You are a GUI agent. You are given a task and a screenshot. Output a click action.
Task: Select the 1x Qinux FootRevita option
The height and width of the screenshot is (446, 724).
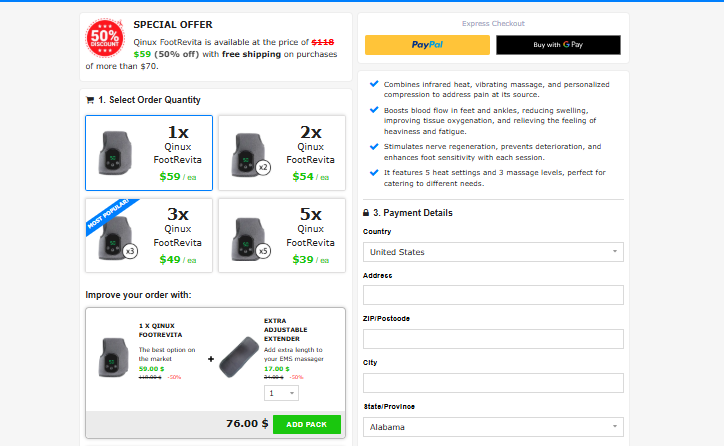(149, 153)
